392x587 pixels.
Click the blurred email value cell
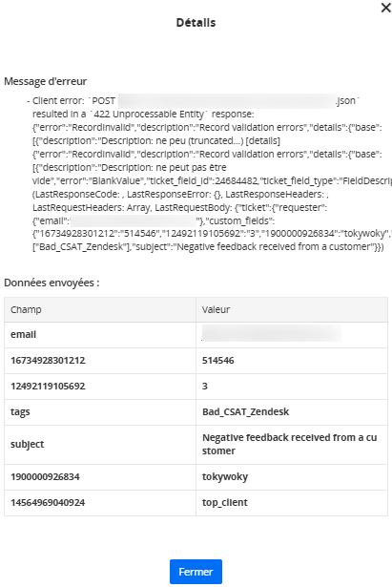pyautogui.click(x=292, y=335)
